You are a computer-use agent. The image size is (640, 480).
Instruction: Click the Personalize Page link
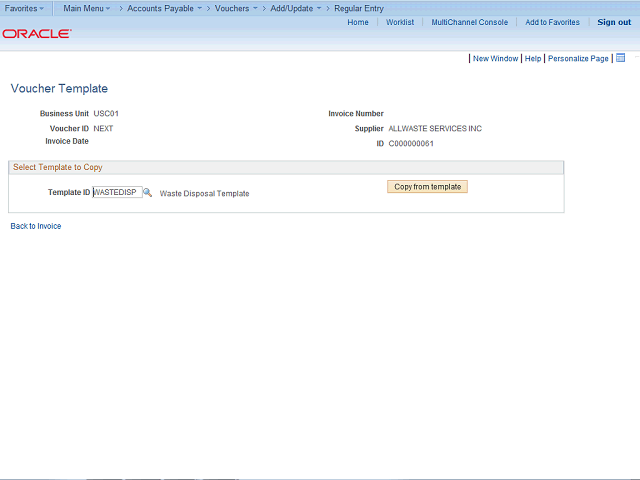pyautogui.click(x=578, y=58)
